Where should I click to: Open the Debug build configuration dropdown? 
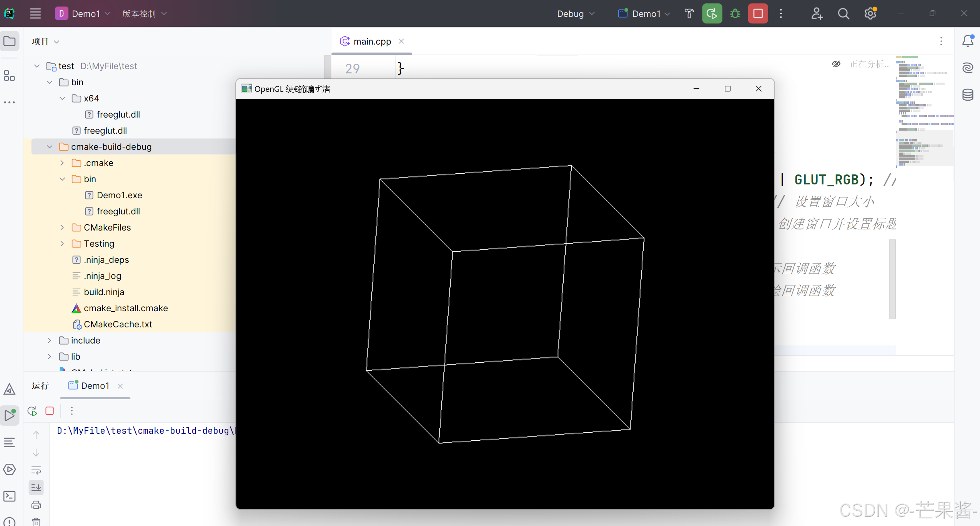click(576, 14)
